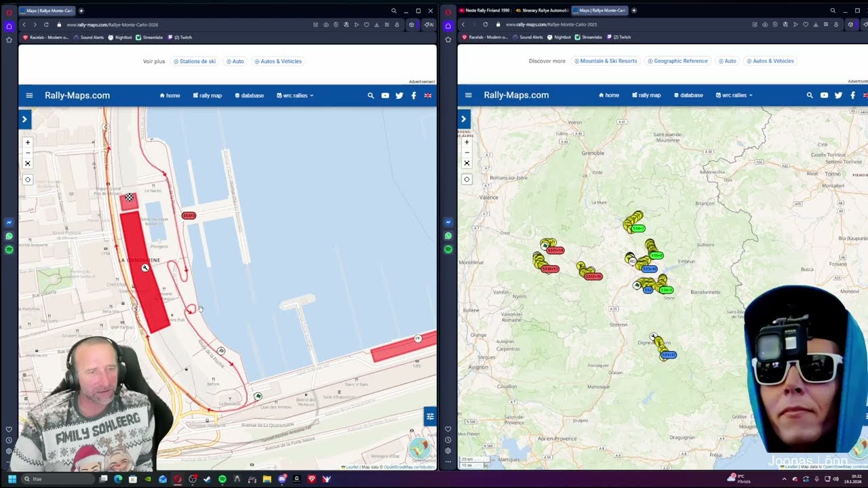Open wrc rallies dropdown in left window

point(295,96)
